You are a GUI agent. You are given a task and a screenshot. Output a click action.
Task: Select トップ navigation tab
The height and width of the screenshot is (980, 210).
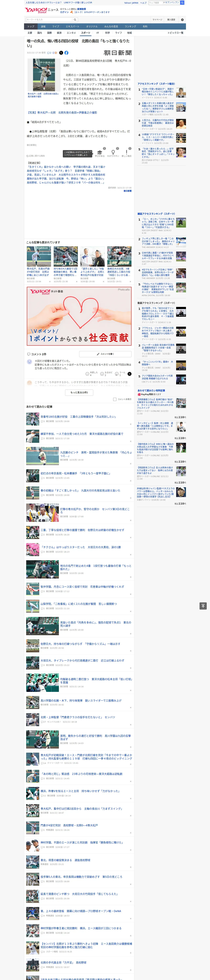click(x=31, y=27)
